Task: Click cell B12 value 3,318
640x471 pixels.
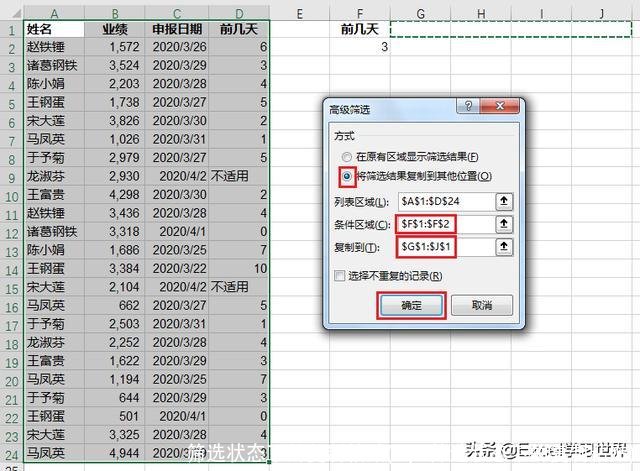Action: (115, 232)
